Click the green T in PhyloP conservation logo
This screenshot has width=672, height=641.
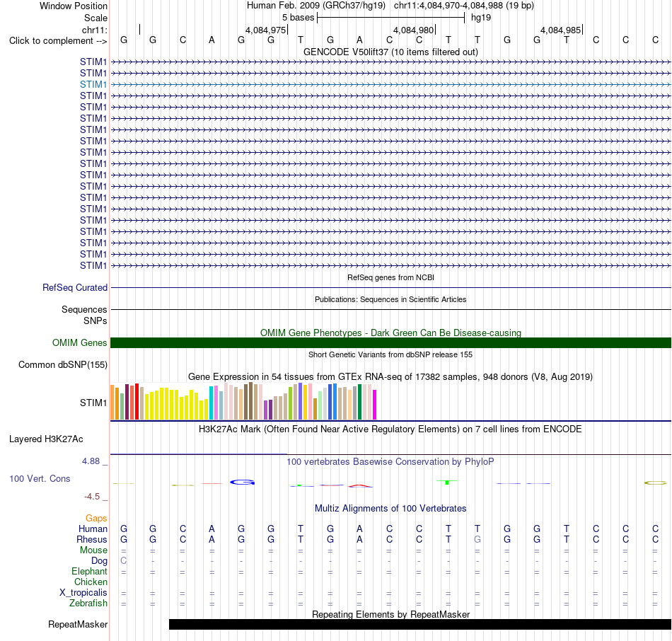448,483
